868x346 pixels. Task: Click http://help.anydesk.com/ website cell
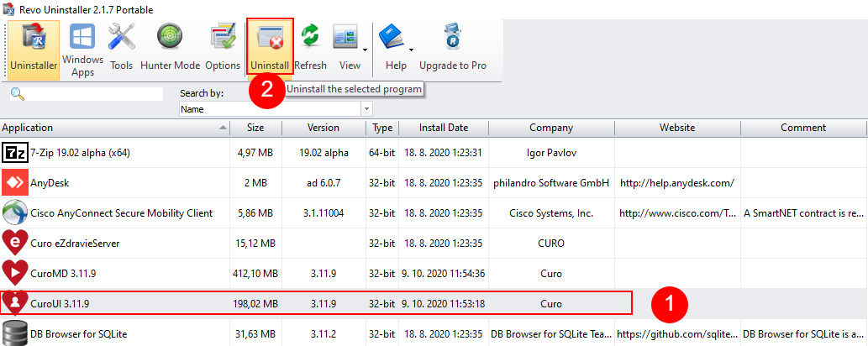pyautogui.click(x=677, y=183)
